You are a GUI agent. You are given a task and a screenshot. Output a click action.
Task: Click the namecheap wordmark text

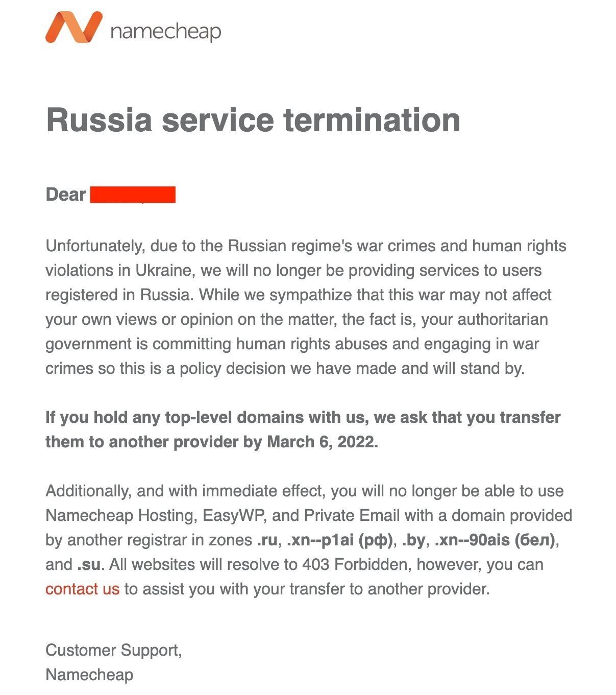165,32
